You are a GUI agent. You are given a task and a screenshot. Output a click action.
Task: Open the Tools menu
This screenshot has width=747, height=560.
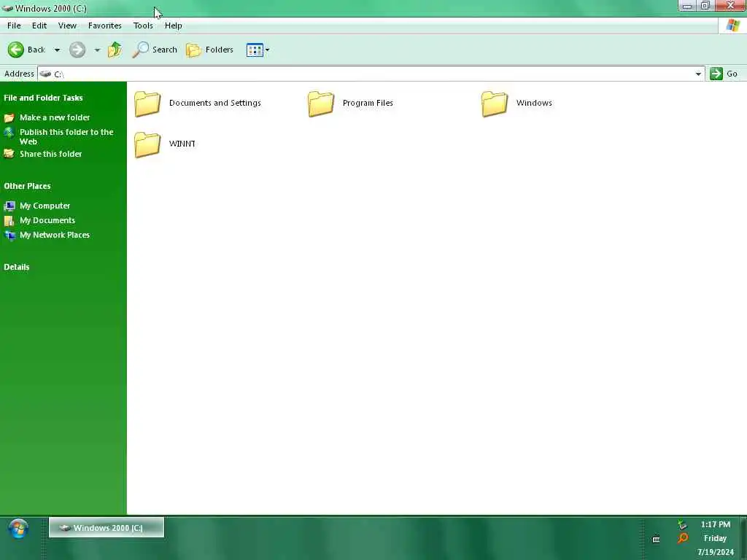[143, 26]
